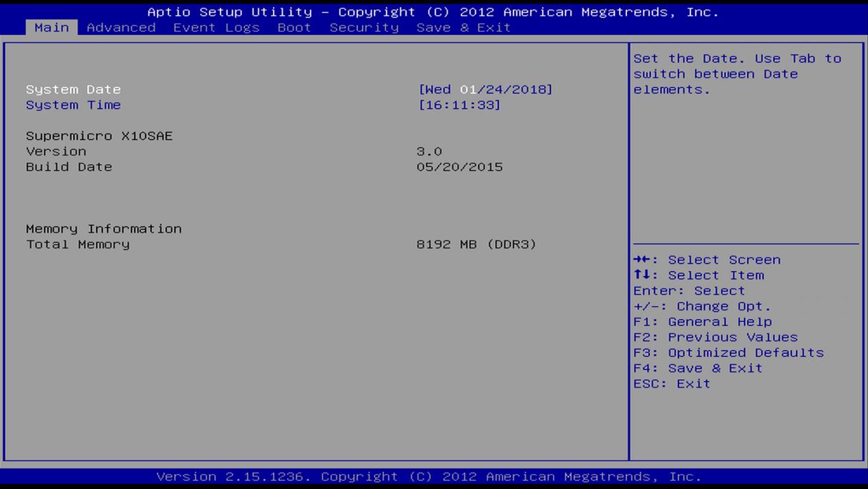Click the time value 16:11:33

459,105
